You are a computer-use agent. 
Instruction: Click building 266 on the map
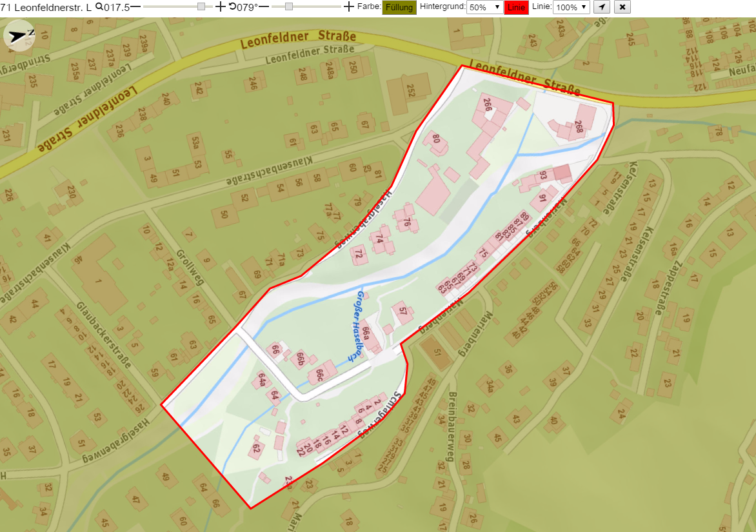coord(487,104)
